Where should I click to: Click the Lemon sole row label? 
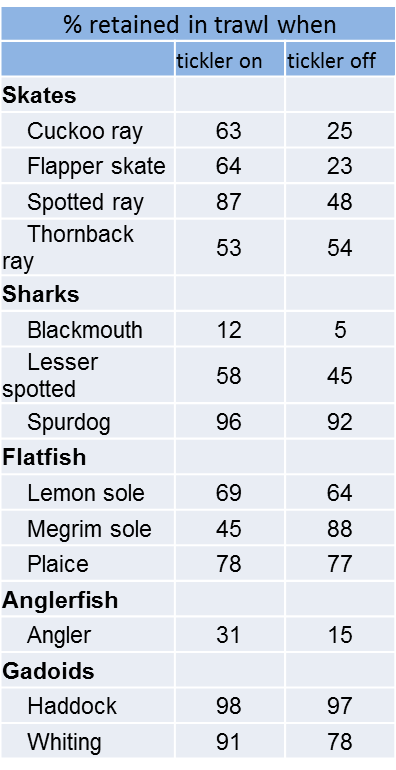(x=86, y=493)
